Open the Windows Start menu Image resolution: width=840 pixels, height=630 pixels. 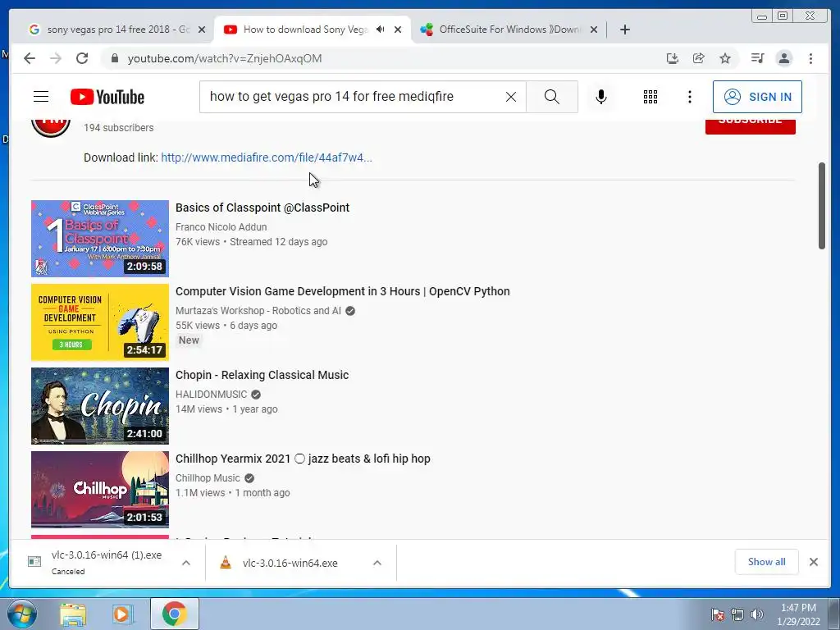click(22, 614)
